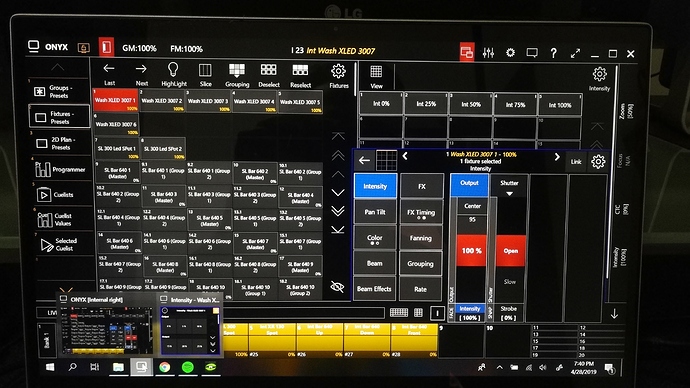Switch to the Pan Tilt parameter tab

coord(375,212)
